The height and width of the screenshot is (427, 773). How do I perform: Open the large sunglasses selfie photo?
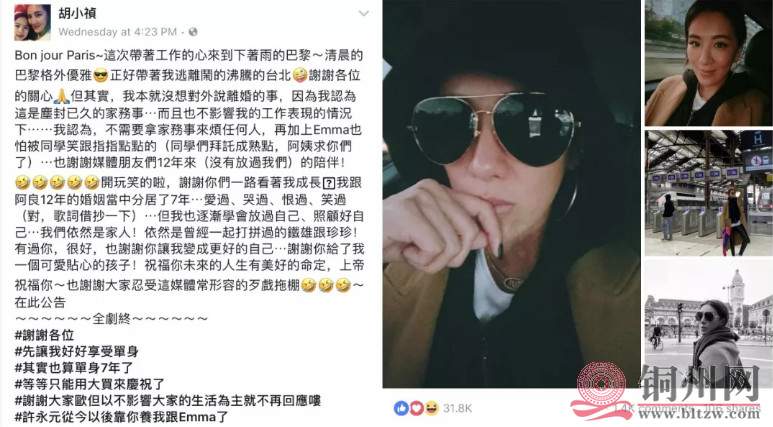click(511, 194)
